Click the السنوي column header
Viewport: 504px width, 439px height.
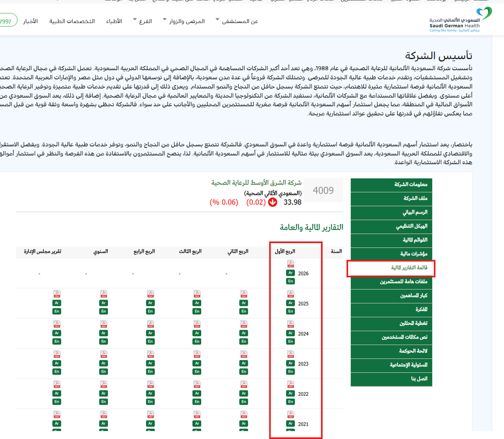101,251
